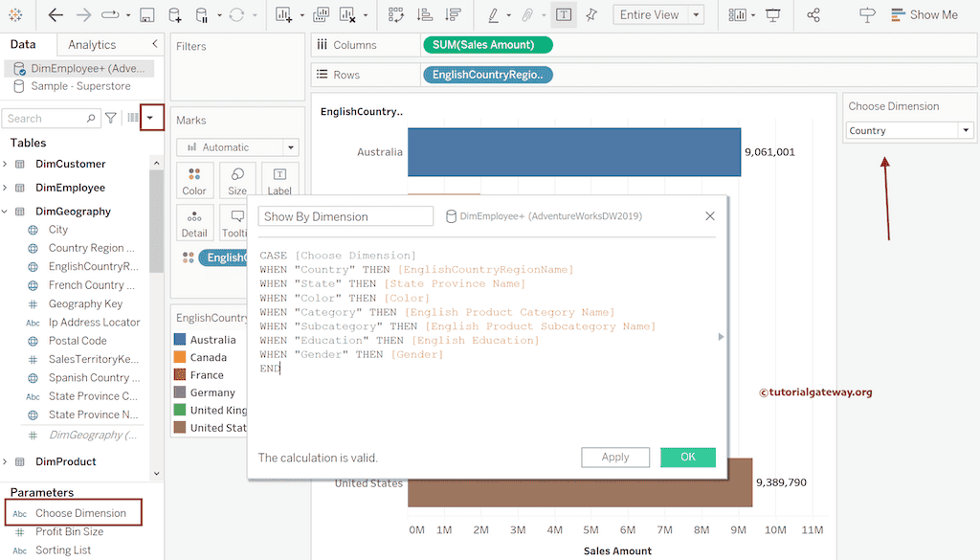Select the Postal Code field
The width and height of the screenshot is (980, 560).
tap(78, 341)
